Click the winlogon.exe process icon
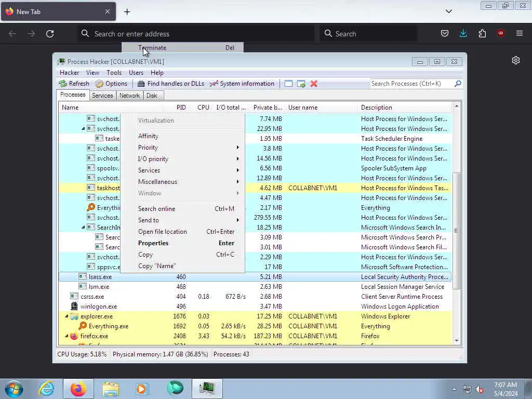 pos(74,306)
